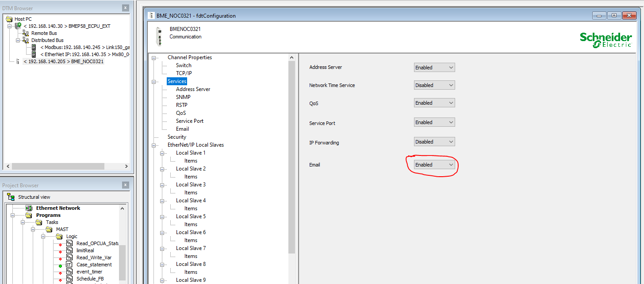Select Local Slave 2 in tree

(x=191, y=169)
